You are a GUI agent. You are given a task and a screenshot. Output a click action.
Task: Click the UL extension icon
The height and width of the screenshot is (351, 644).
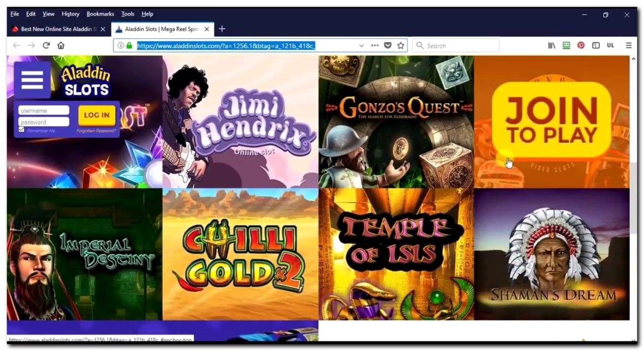click(611, 45)
